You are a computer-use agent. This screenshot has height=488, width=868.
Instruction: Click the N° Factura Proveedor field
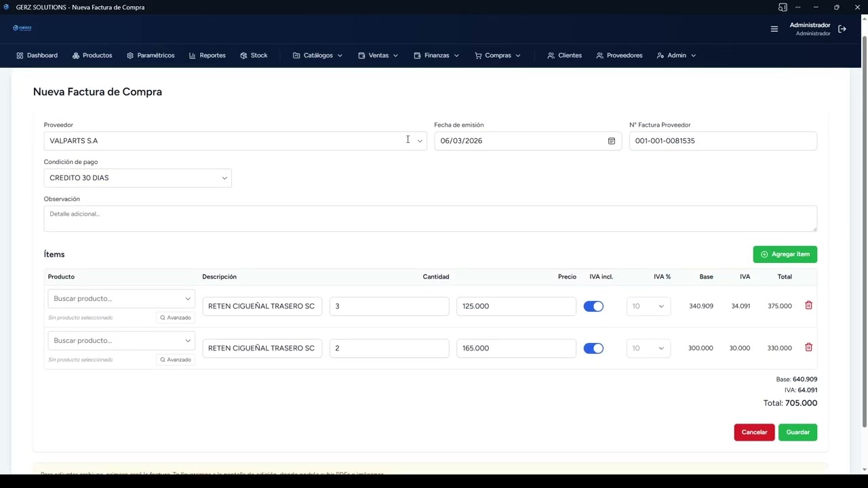723,141
